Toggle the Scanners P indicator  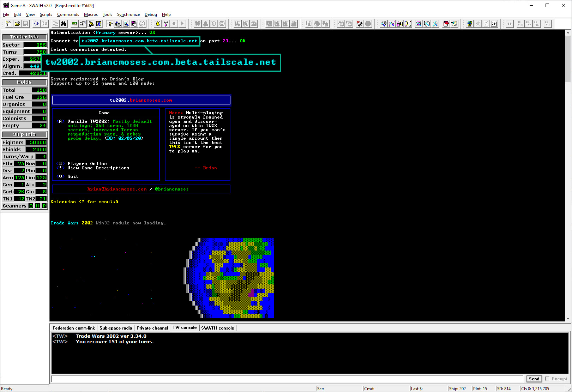pos(44,206)
